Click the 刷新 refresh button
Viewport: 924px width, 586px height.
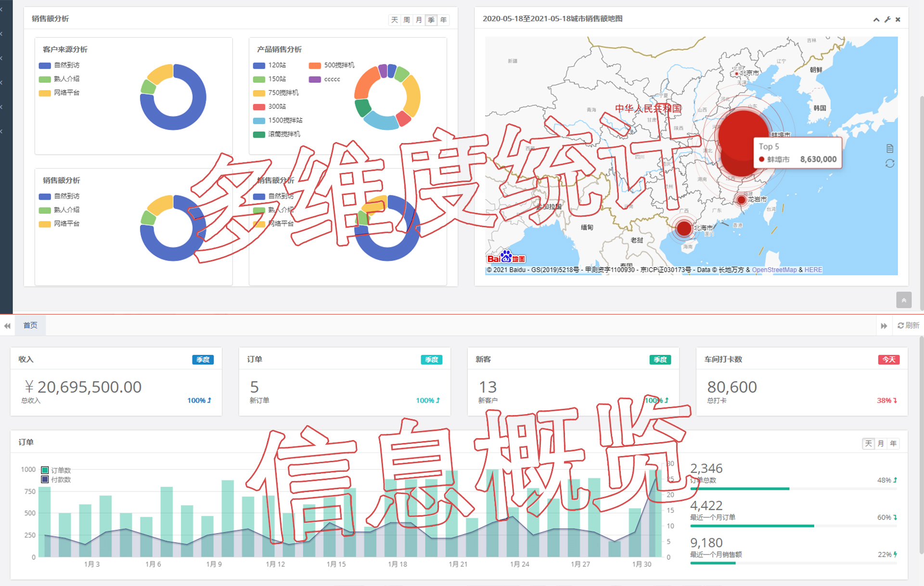coord(908,326)
